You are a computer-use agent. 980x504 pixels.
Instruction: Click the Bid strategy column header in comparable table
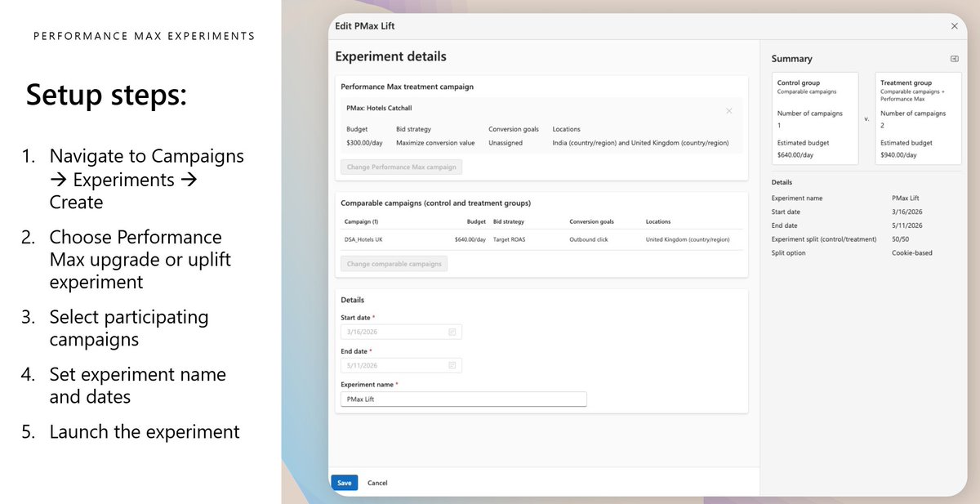509,221
